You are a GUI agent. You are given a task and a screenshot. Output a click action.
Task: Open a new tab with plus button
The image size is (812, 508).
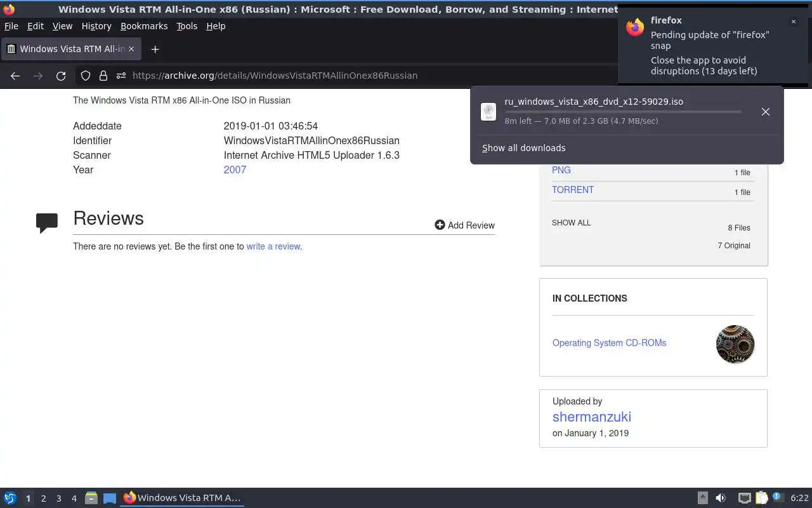pos(155,49)
